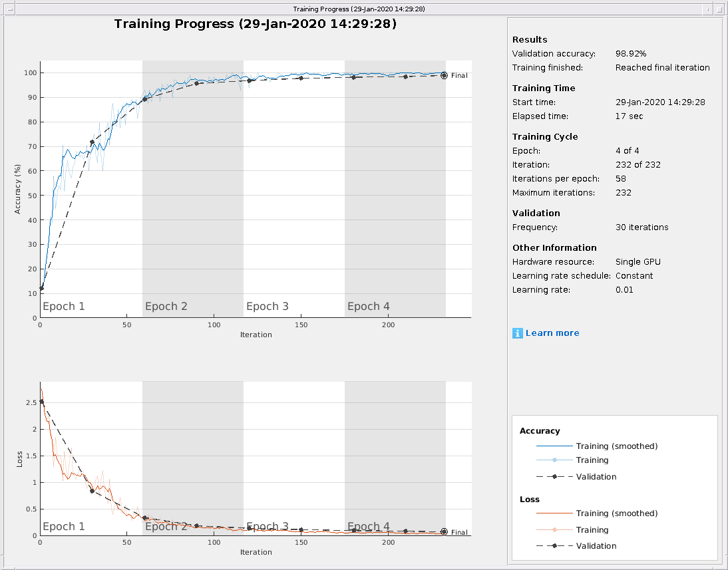The width and height of the screenshot is (728, 570).
Task: Select Accuracy Training (smoothed) legend entry
Action: click(597, 446)
